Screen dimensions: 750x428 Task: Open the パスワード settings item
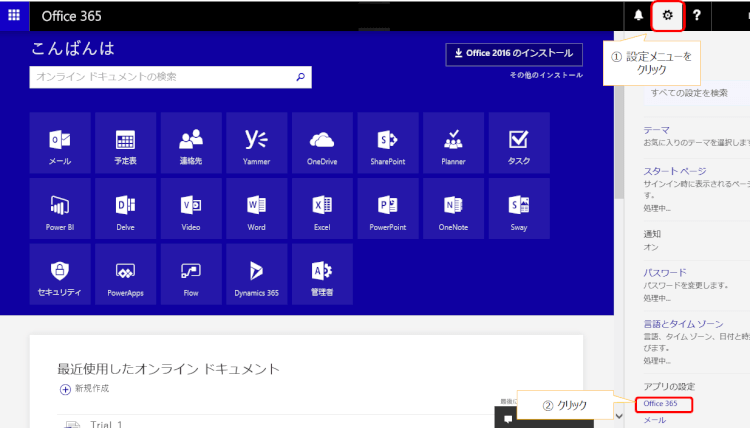(664, 272)
